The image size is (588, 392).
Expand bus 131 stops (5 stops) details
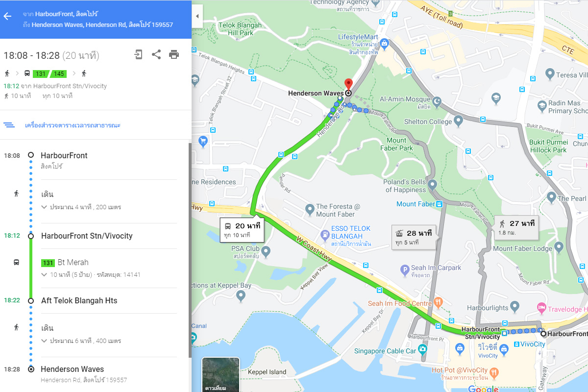(x=91, y=274)
